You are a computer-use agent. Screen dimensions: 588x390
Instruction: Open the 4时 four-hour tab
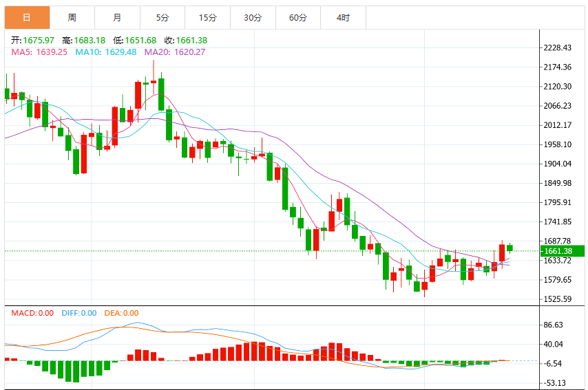(x=343, y=18)
